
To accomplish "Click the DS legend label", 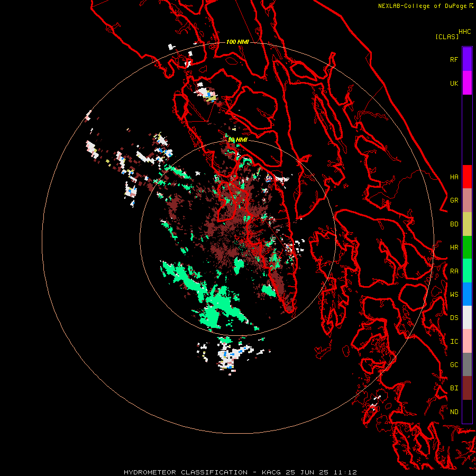I will tap(454, 318).
